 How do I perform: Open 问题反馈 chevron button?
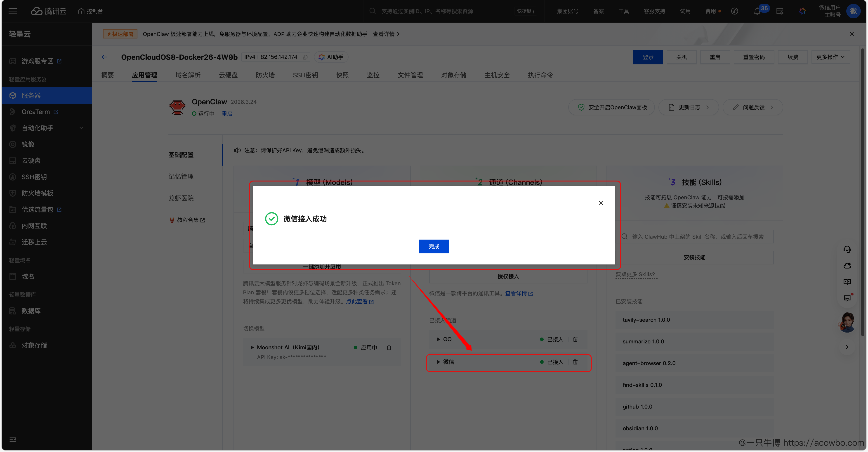752,107
